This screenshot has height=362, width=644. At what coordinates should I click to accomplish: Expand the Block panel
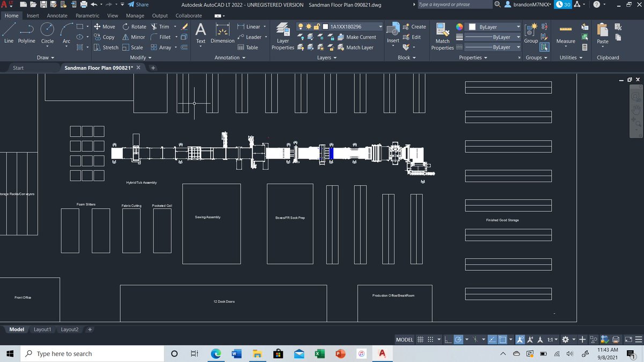click(407, 57)
